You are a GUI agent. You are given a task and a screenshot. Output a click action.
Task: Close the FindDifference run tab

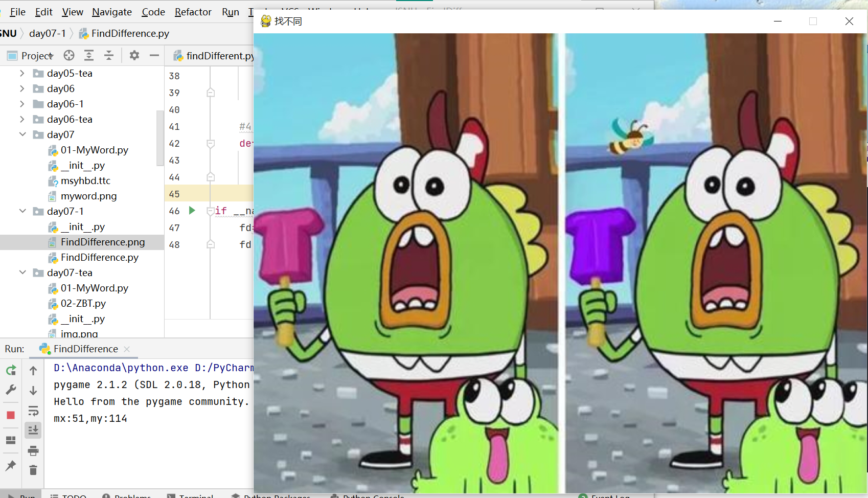pos(127,349)
